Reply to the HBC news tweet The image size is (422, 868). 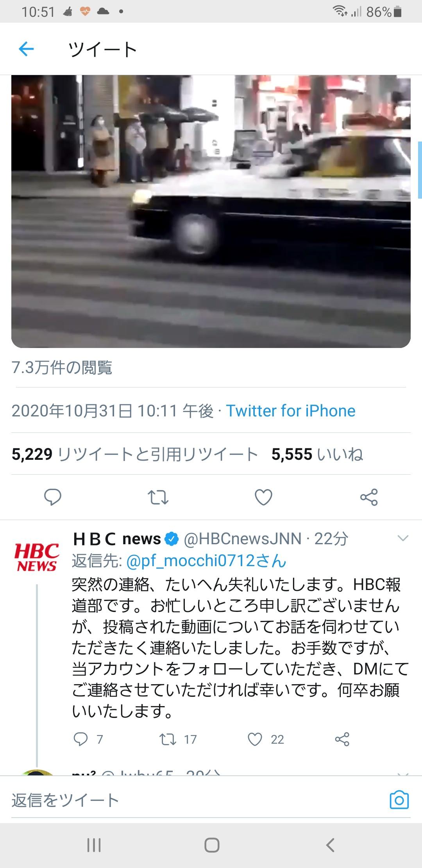tap(88, 739)
